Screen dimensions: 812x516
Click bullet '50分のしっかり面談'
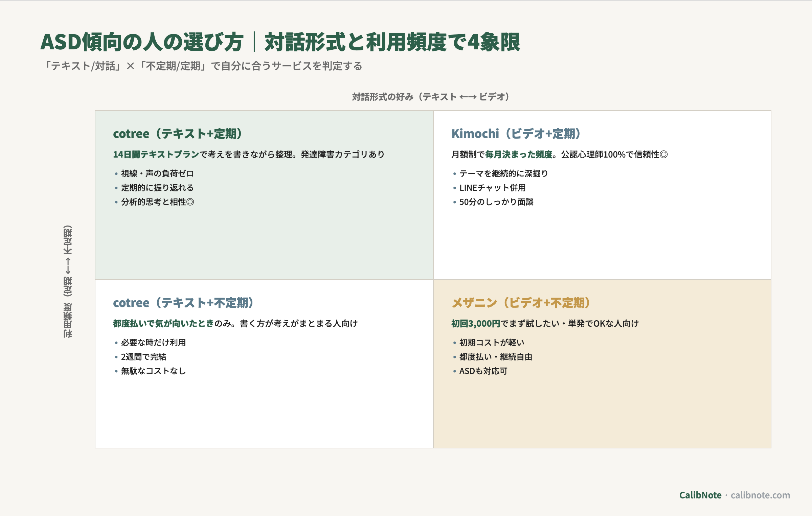(x=496, y=202)
